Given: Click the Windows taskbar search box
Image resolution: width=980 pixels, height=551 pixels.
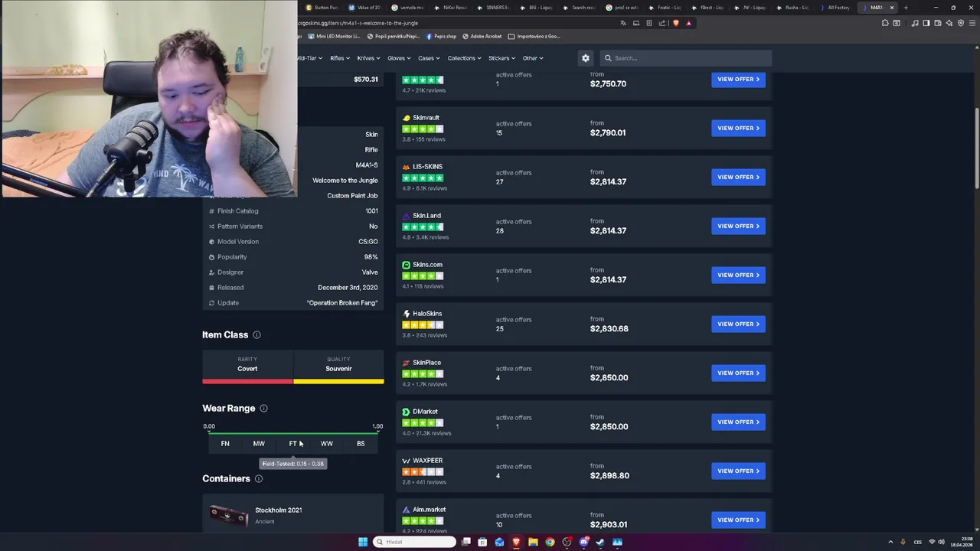Looking at the screenshot, I should pyautogui.click(x=413, y=542).
